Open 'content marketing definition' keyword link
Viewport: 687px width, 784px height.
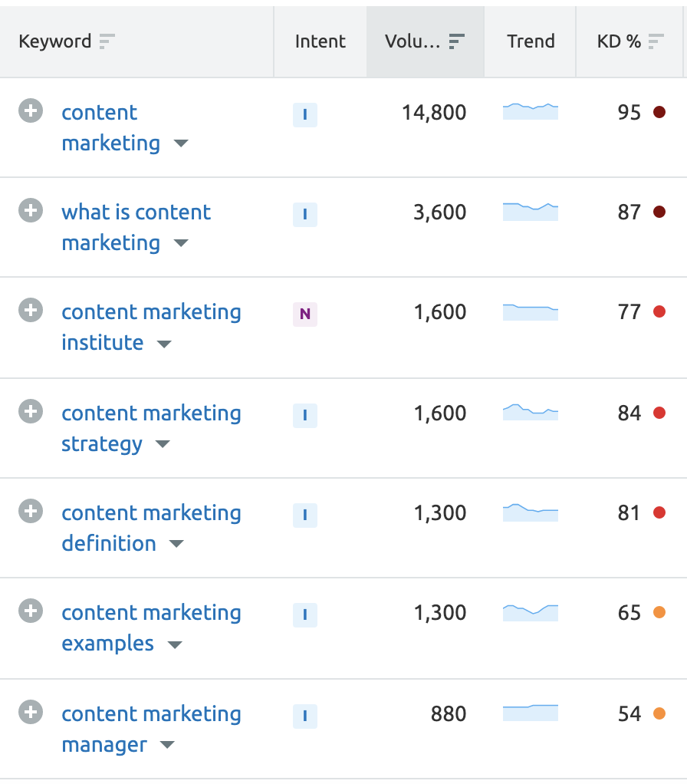[x=151, y=528]
